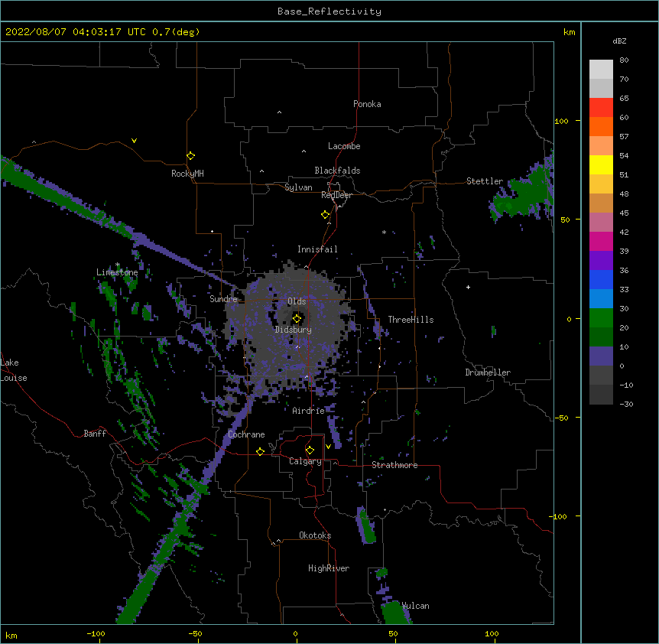Click the white asterisk marker above Limestone
The height and width of the screenshot is (644, 659).
(x=118, y=265)
